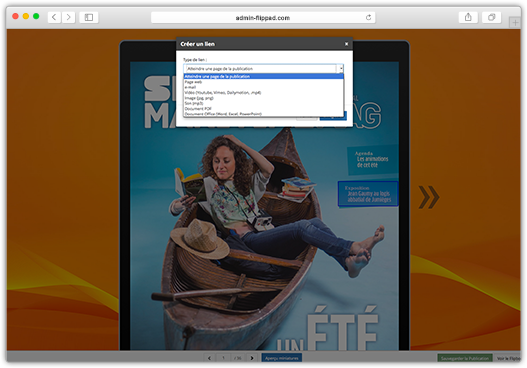Open a new tab with the plus button
The width and height of the screenshot is (527, 368).
pos(515,23)
